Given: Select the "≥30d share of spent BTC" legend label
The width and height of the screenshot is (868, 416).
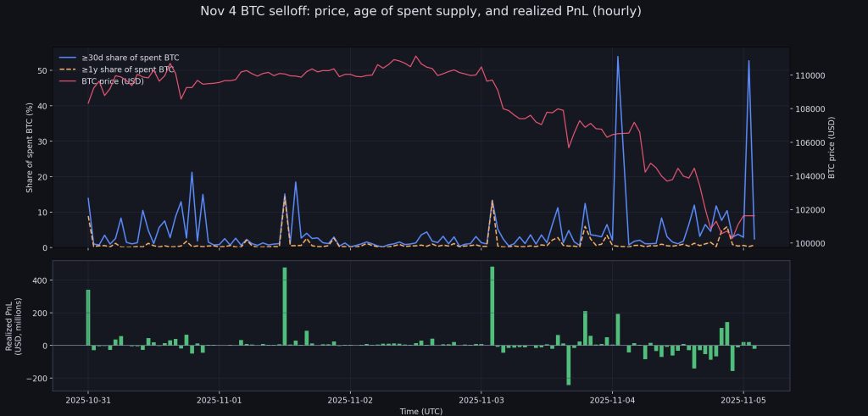Looking at the screenshot, I should (x=130, y=58).
